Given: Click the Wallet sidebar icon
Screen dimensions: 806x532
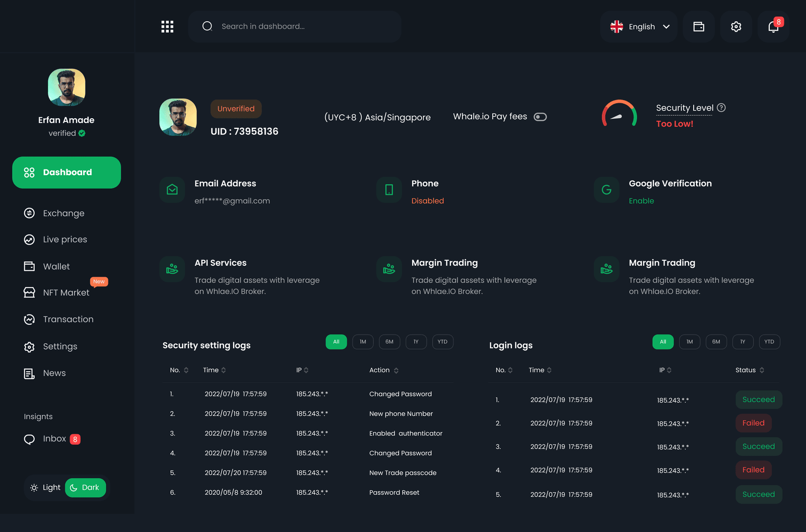Looking at the screenshot, I should tap(29, 266).
